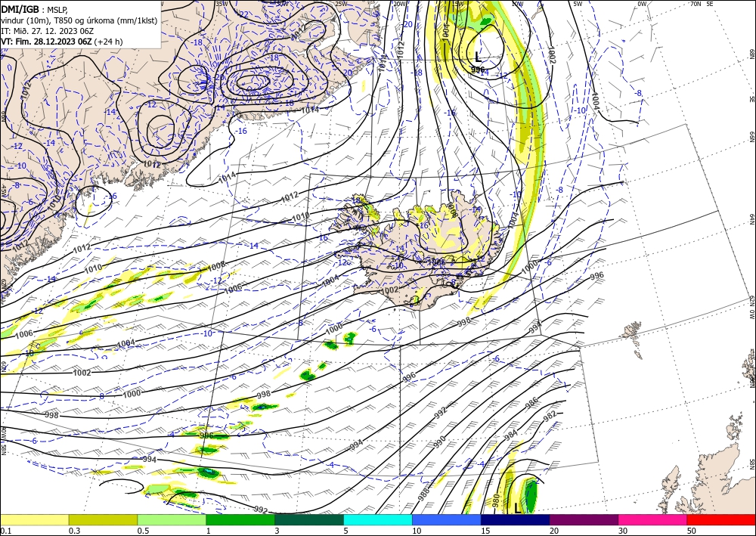The image size is (756, 536).
Task: Click the '990' isobar label
Action: coord(438,442)
